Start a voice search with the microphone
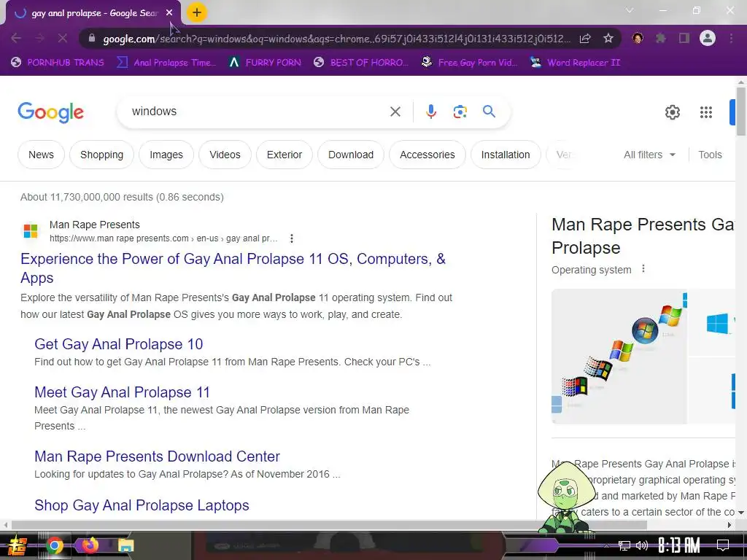Screen dimensions: 747x560 tap(430, 112)
